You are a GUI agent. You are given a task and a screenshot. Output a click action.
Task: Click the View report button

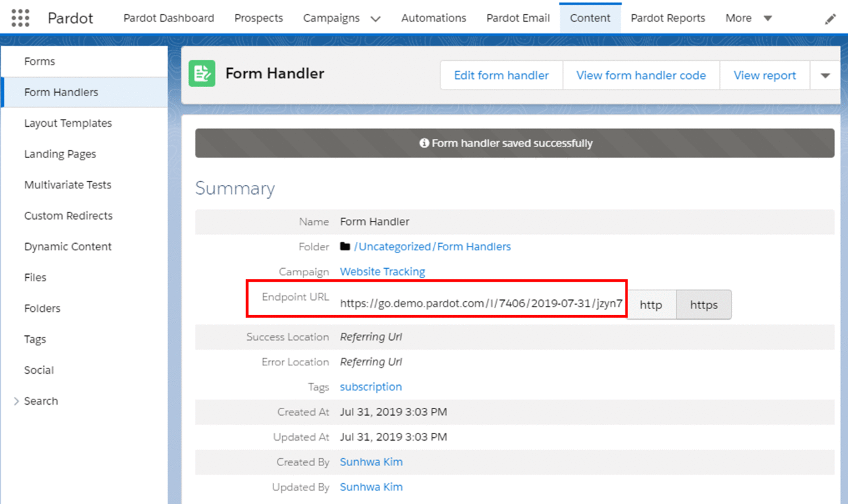pos(765,75)
